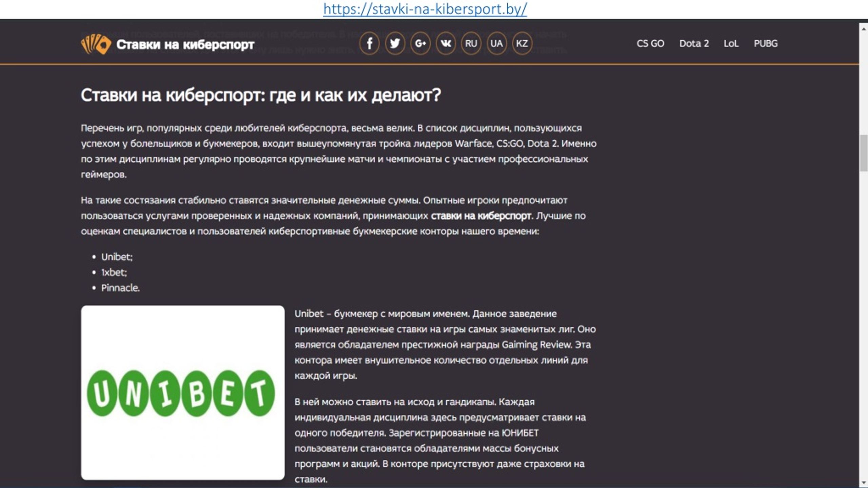868x488 pixels.
Task: Click the scrollbar down arrow
Action: click(x=864, y=483)
